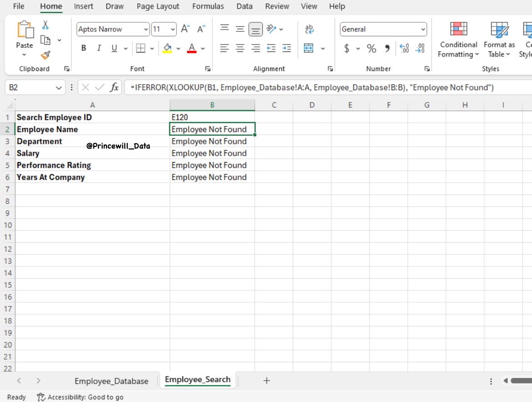Decrease font size with the small A
The image size is (532, 402).
click(201, 29)
